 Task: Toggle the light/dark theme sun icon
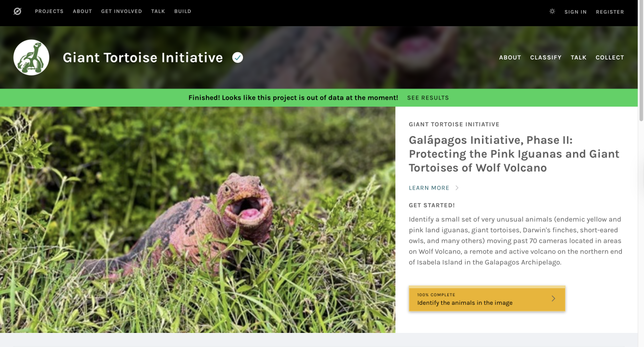(552, 11)
